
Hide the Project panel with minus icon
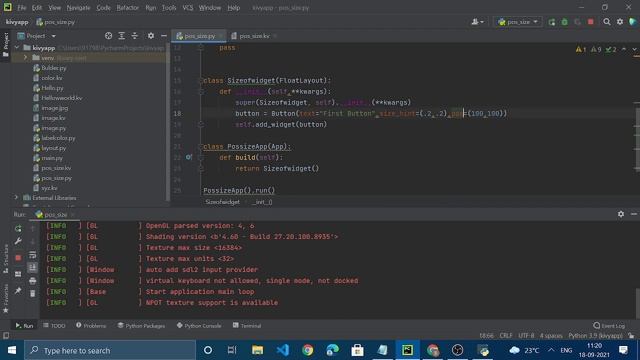164,36
